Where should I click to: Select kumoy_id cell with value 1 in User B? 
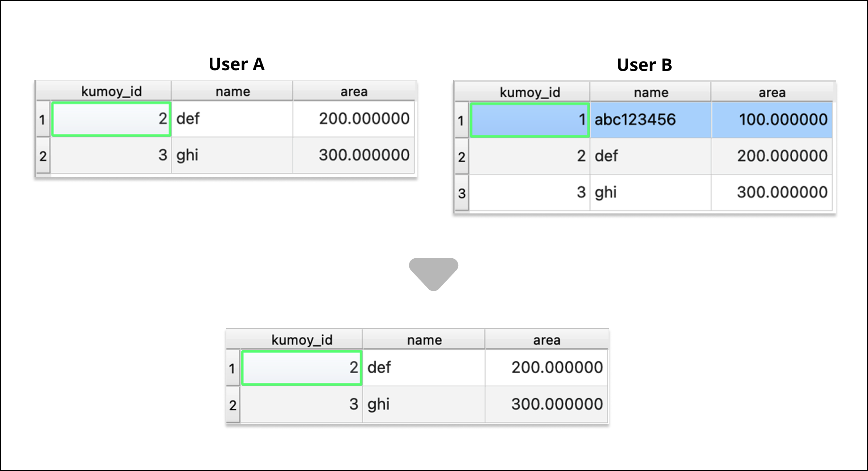click(x=529, y=120)
